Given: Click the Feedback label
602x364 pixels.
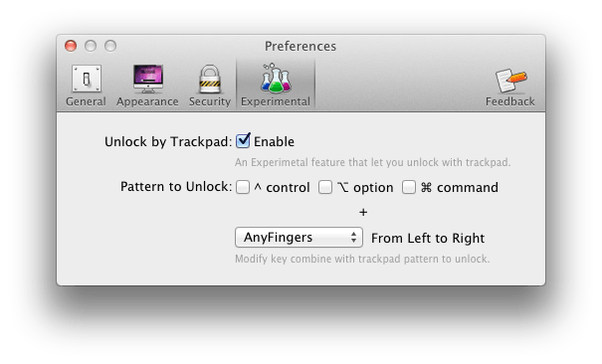Looking at the screenshot, I should (x=510, y=101).
